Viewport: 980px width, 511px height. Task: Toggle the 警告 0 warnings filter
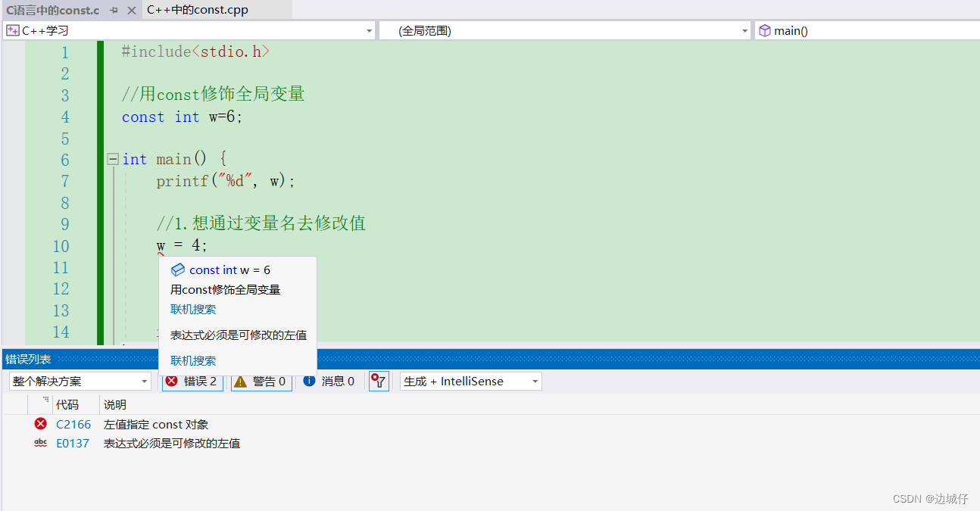[261, 381]
